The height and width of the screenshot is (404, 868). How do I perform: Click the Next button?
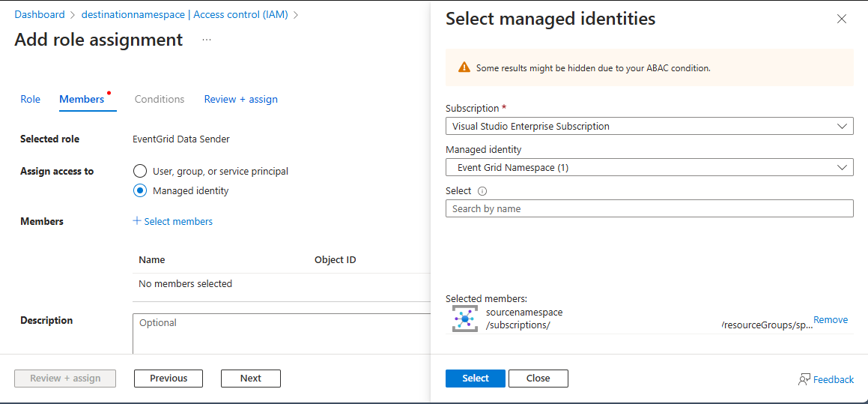click(x=250, y=379)
